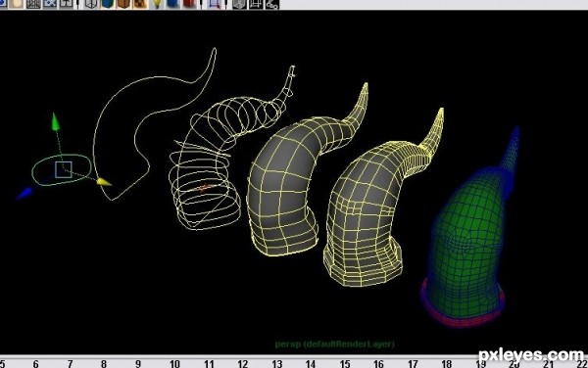Enable textured display checker cube icon

[x=140, y=4]
